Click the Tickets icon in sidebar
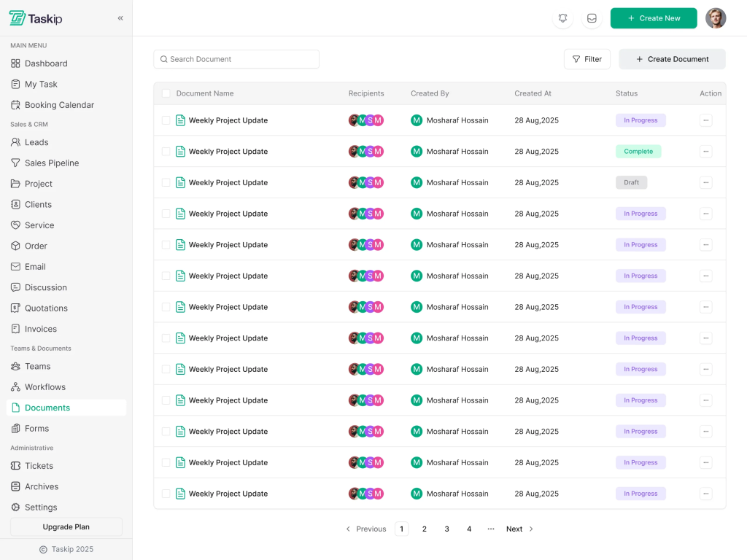 [x=15, y=466]
